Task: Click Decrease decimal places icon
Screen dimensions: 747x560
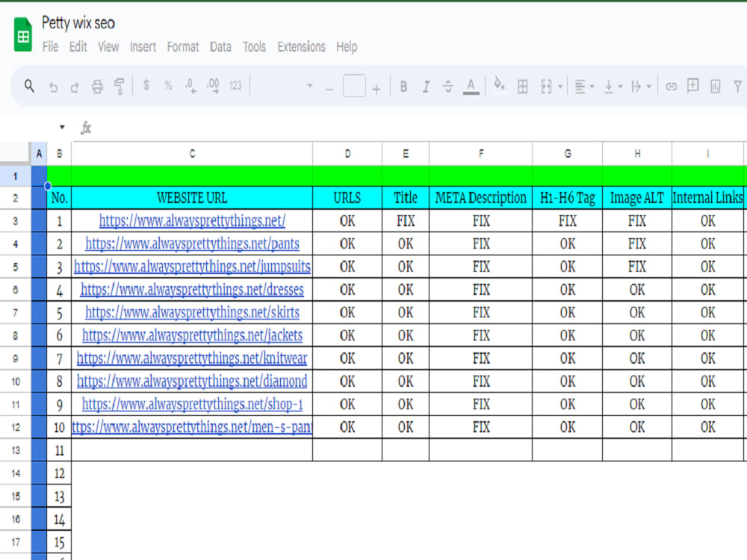Action: pyautogui.click(x=190, y=86)
